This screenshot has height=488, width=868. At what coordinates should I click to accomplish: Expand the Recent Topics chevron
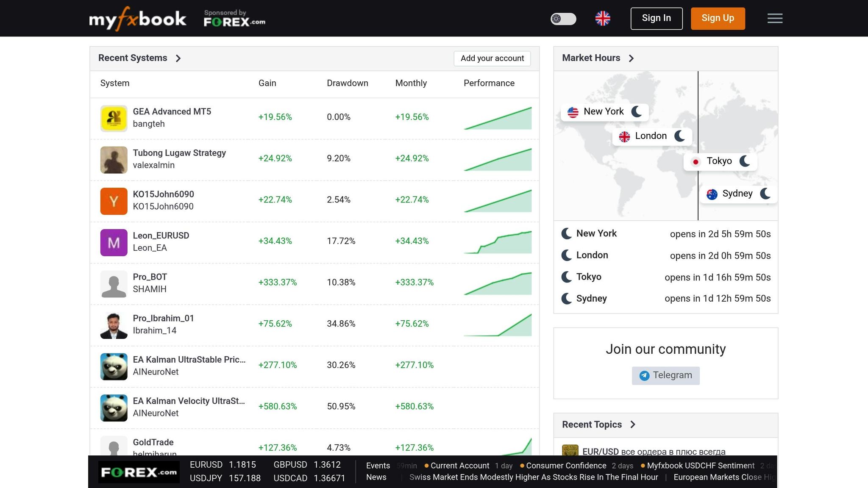click(633, 424)
